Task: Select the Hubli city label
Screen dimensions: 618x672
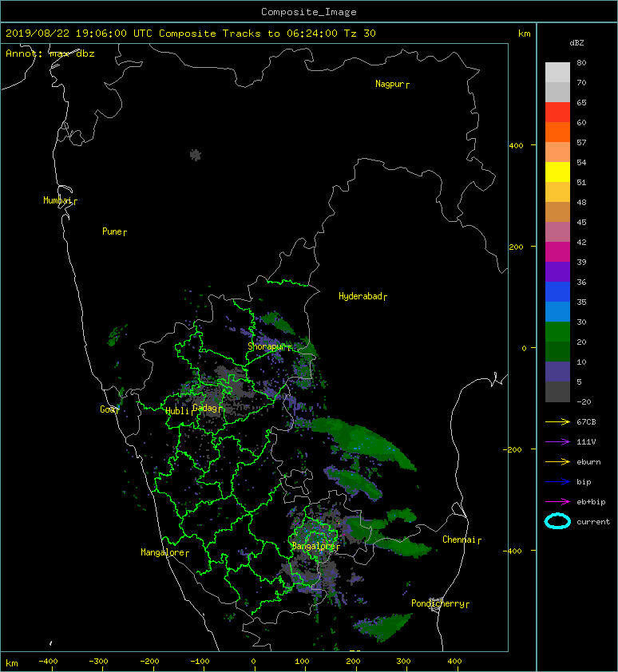Action: point(180,411)
